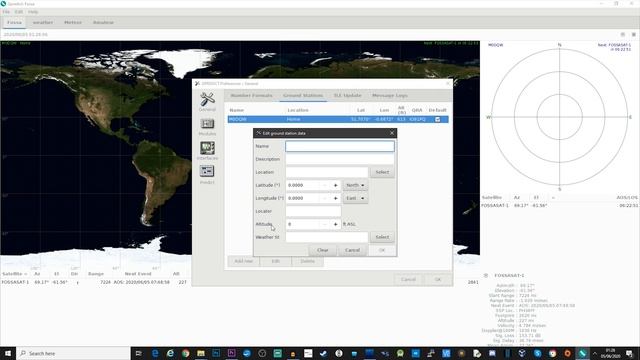Decrease altitude with minus button
Image resolution: width=640 pixels, height=360 pixels.
coord(325,224)
